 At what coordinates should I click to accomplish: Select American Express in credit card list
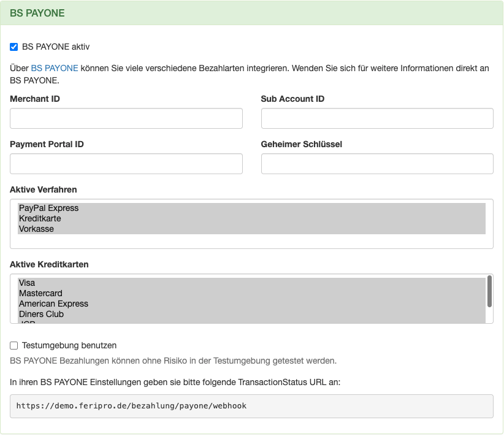pyautogui.click(x=251, y=304)
